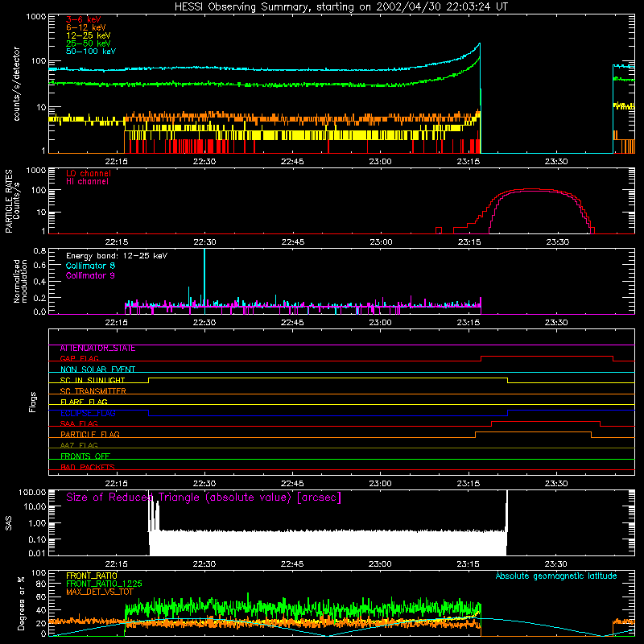Screen dimensions: 644x644
Task: Select the Collimator 9 legend entry
Action: pos(90,275)
